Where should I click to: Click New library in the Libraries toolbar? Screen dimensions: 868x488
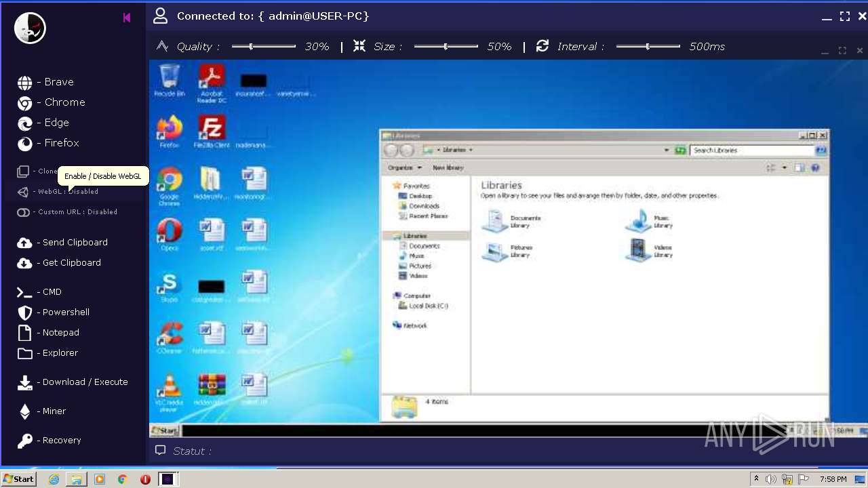[x=448, y=167]
